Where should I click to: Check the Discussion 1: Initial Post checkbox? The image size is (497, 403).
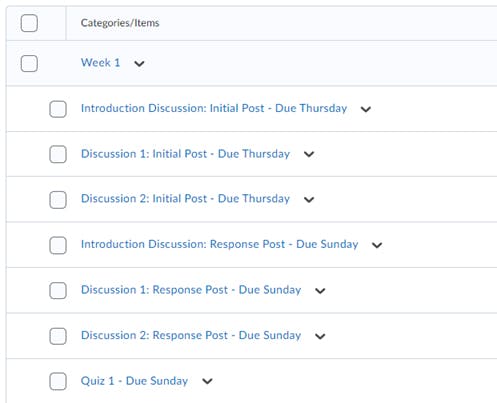point(58,154)
